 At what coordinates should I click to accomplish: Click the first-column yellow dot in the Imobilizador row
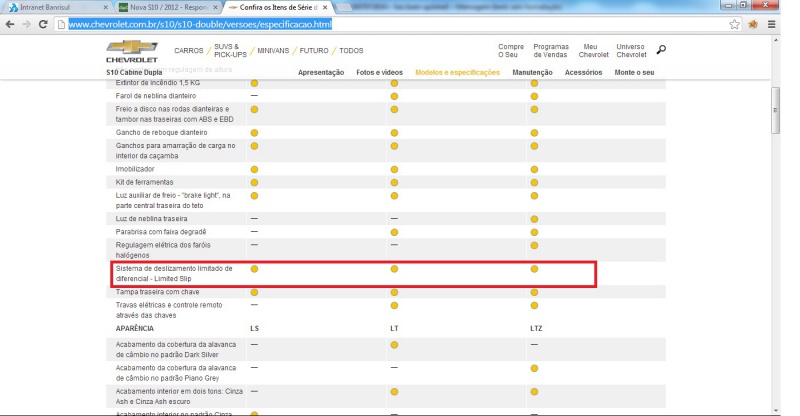point(254,169)
